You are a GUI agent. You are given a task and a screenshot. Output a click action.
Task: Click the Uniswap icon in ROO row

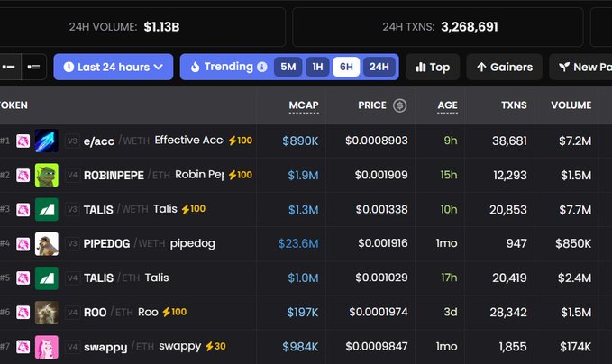[23, 312]
